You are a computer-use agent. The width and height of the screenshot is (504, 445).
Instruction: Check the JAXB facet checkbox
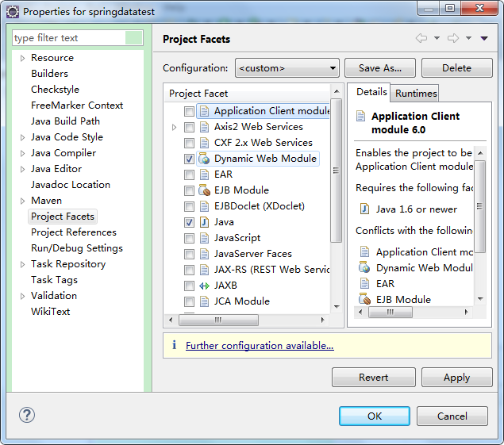pyautogui.click(x=189, y=286)
